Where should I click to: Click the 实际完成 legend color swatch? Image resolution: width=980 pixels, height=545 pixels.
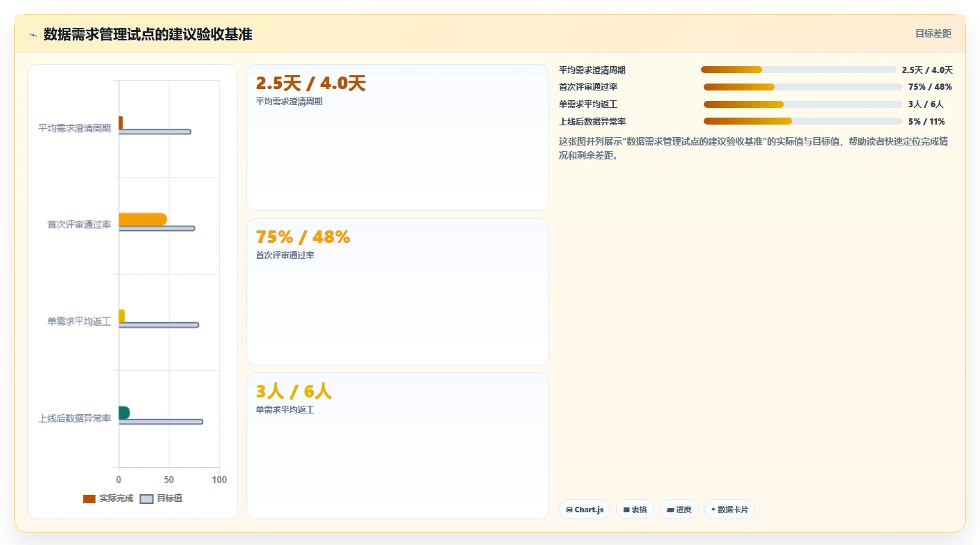pyautogui.click(x=89, y=498)
